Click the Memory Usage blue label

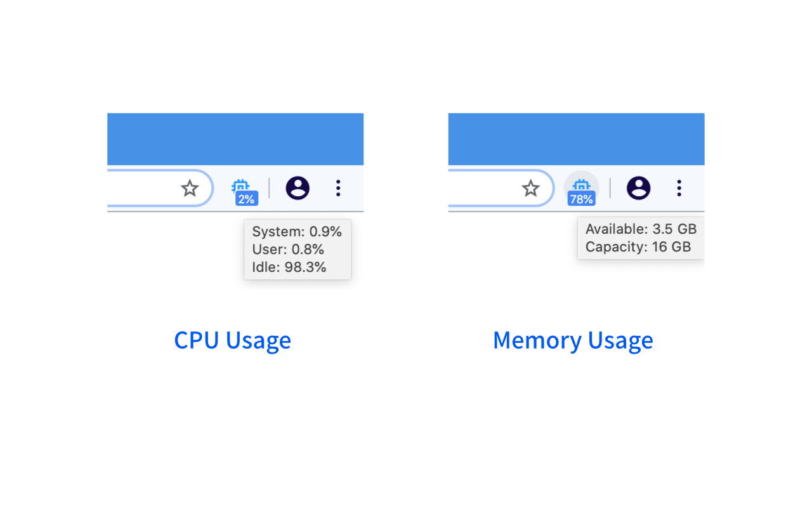pos(573,340)
